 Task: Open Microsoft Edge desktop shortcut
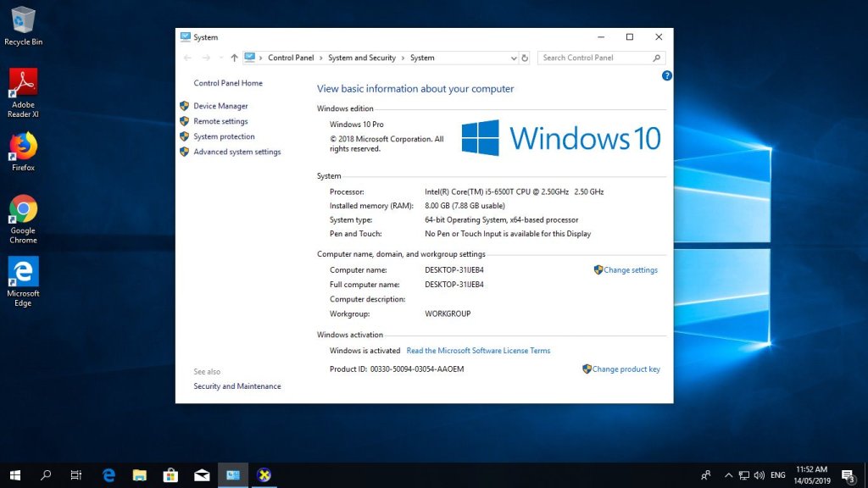click(x=23, y=281)
